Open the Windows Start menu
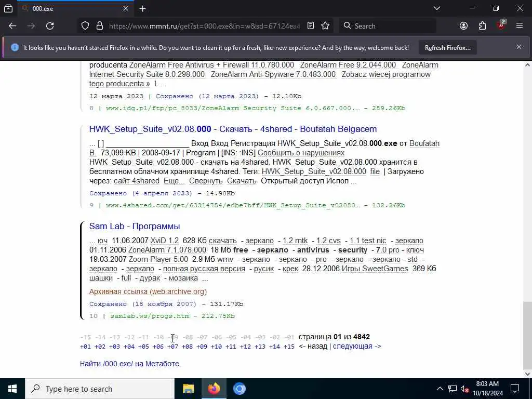 coord(12,389)
